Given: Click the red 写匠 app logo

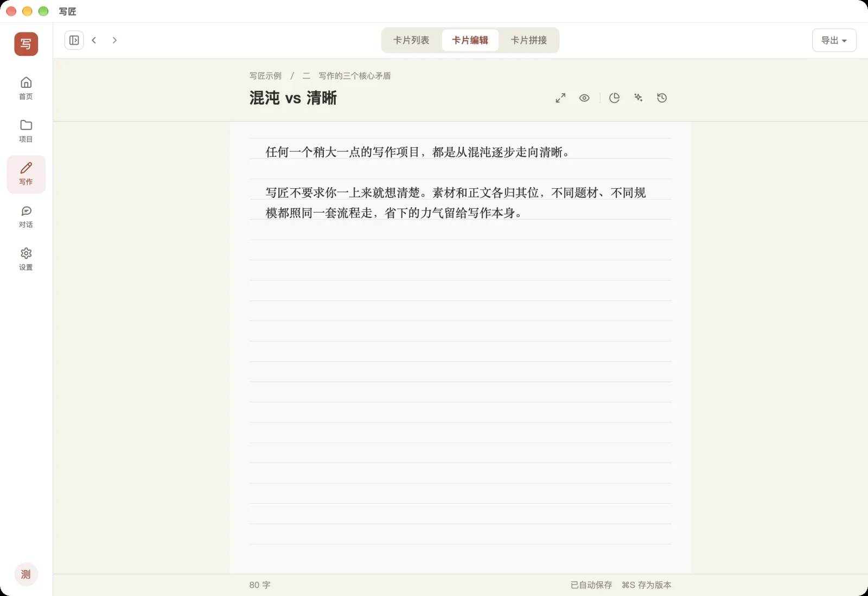Looking at the screenshot, I should point(26,44).
